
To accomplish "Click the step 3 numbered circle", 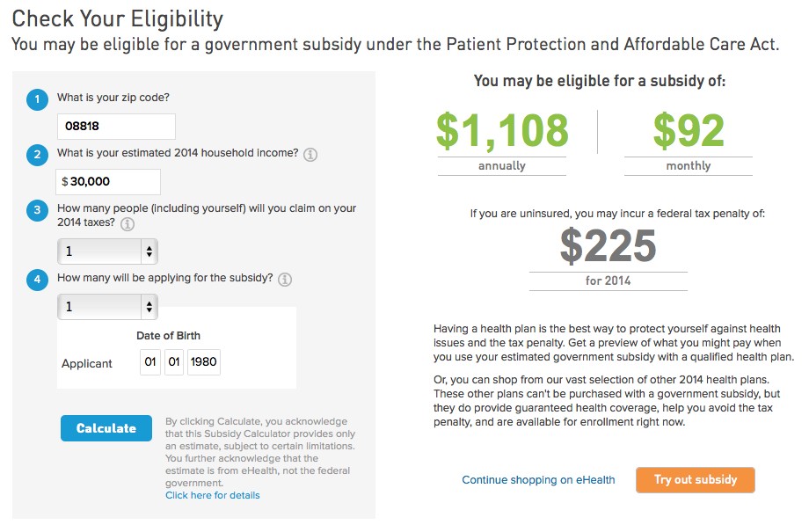I will [37, 210].
